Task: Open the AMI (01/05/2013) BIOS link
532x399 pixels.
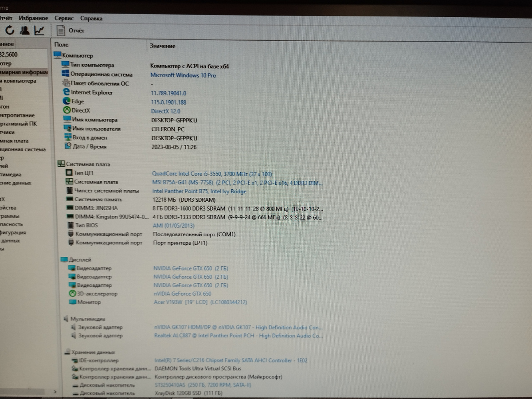Action: click(175, 226)
